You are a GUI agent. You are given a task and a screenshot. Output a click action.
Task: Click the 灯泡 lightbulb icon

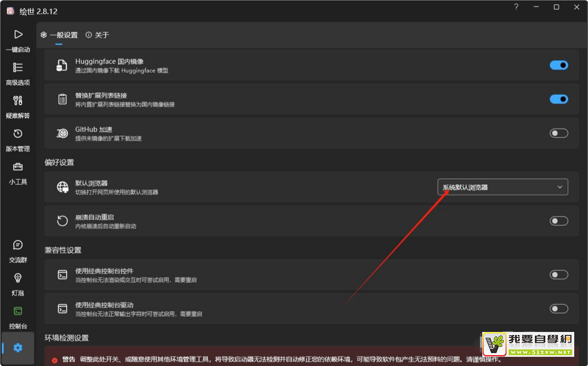(18, 284)
